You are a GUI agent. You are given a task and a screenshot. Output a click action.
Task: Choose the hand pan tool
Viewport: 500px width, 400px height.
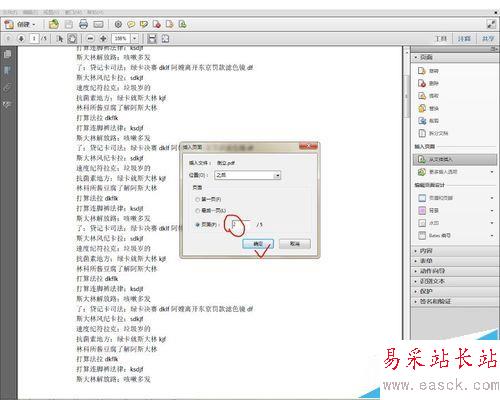pyautogui.click(x=72, y=39)
